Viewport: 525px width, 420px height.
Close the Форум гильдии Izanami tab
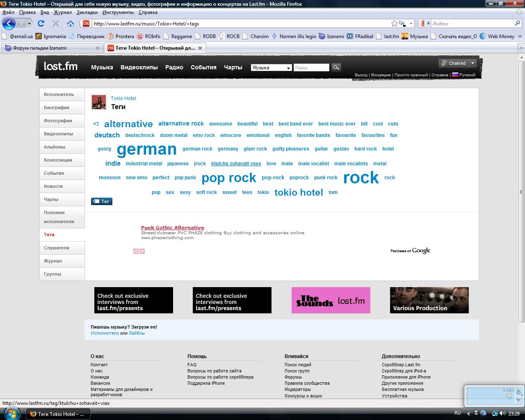point(98,48)
